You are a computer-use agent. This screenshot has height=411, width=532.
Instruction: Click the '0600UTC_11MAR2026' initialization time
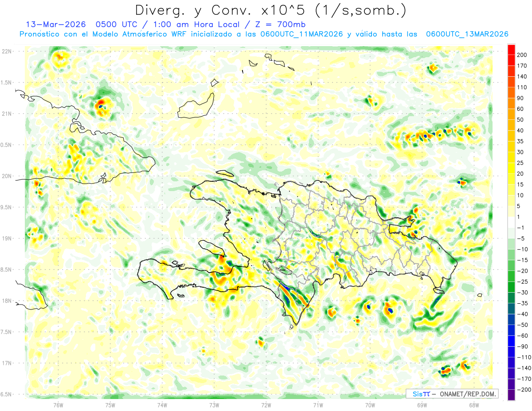point(301,34)
